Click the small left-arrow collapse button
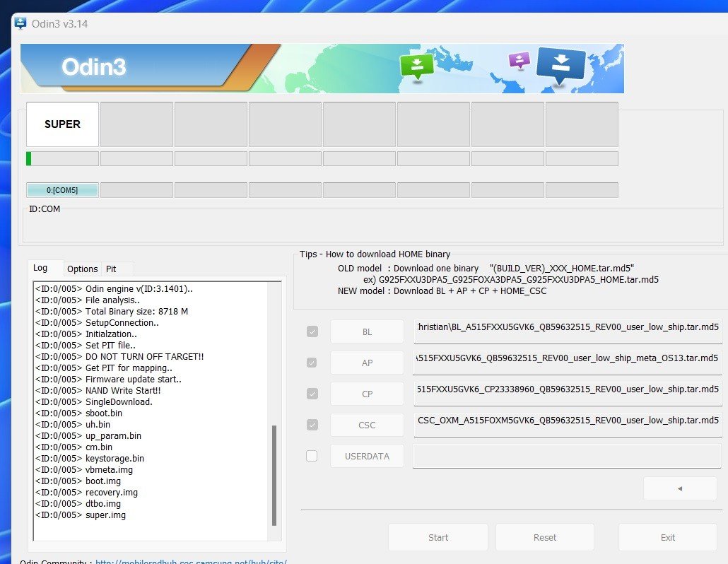This screenshot has height=564, width=728. point(679,488)
